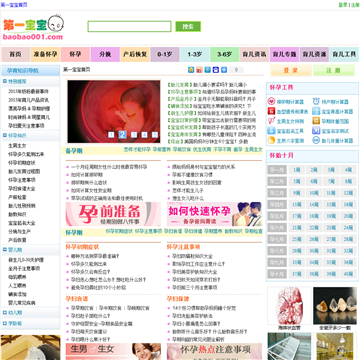Image resolution: width=360 pixels, height=360 pixels.
Task: Open the 怀孕初期症状 section heading
Action: pyautogui.click(x=82, y=247)
